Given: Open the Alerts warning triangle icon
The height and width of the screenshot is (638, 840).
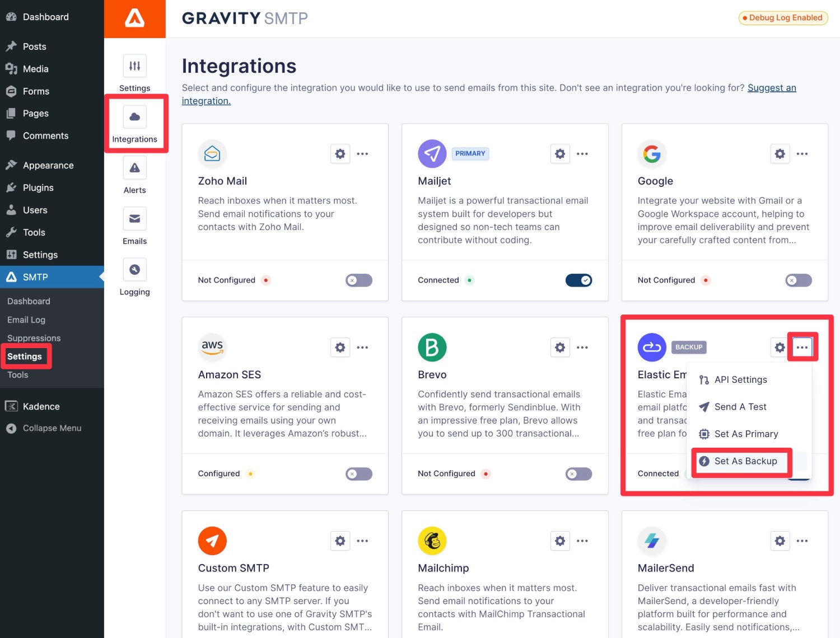Looking at the screenshot, I should 134,168.
